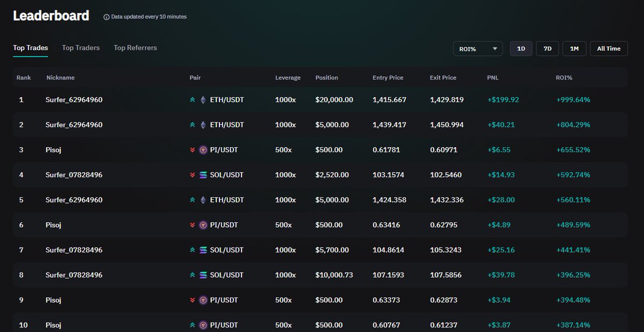This screenshot has width=644, height=332.
Task: Switch to the Top Traders tab
Action: [81, 48]
